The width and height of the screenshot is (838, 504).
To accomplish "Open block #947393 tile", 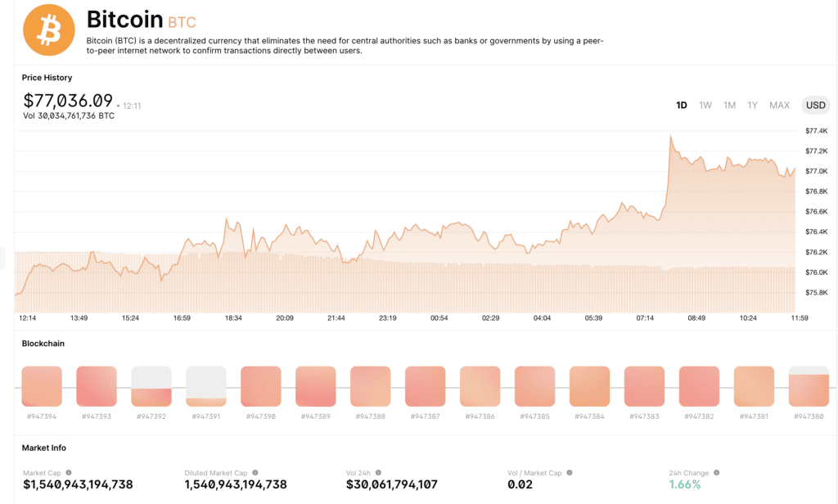I will coord(97,386).
